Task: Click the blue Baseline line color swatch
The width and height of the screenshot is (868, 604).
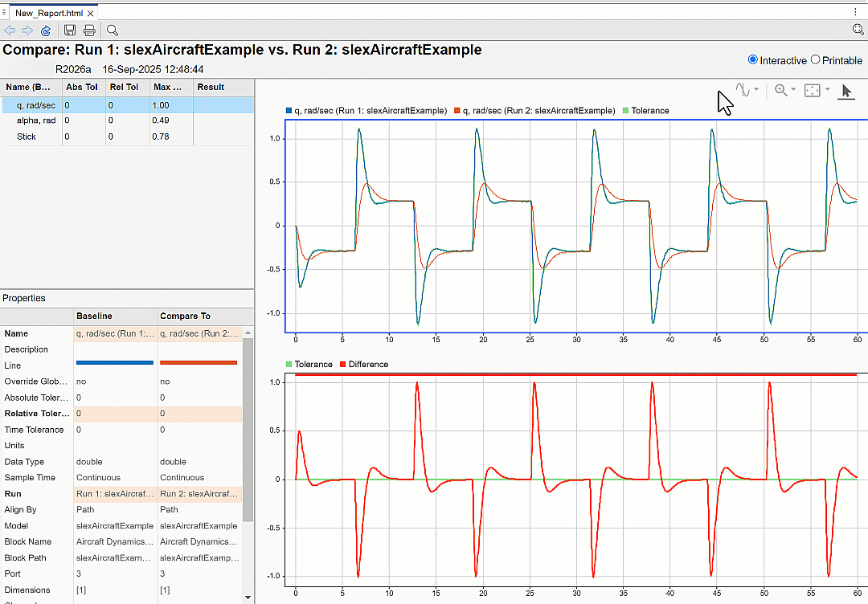Action: click(x=115, y=363)
